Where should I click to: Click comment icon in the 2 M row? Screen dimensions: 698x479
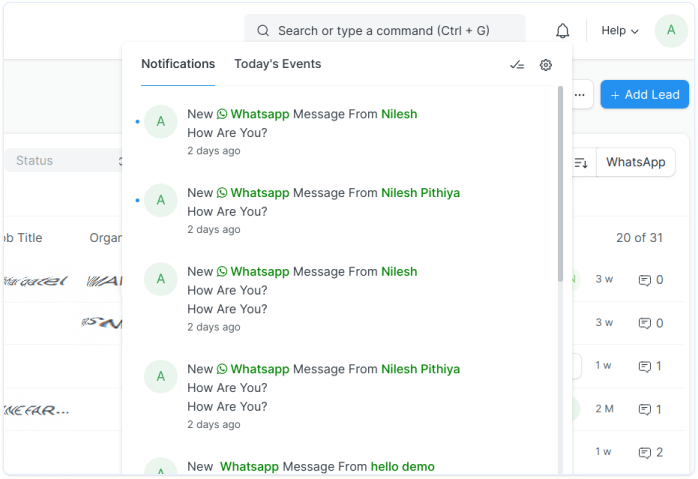point(645,410)
